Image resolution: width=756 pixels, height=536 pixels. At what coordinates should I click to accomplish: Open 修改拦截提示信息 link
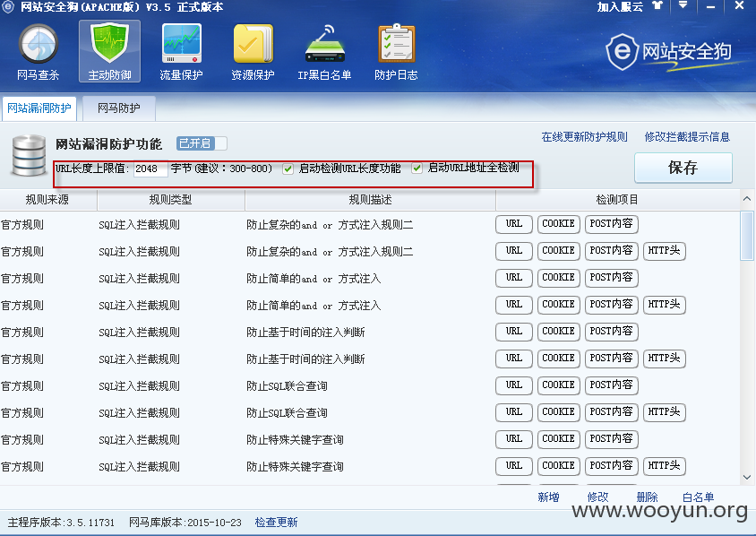687,137
